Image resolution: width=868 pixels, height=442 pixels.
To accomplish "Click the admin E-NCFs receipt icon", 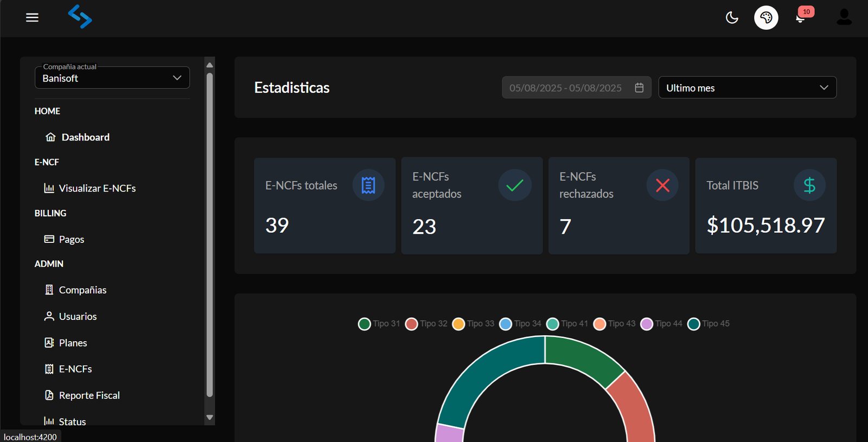I will 49,369.
